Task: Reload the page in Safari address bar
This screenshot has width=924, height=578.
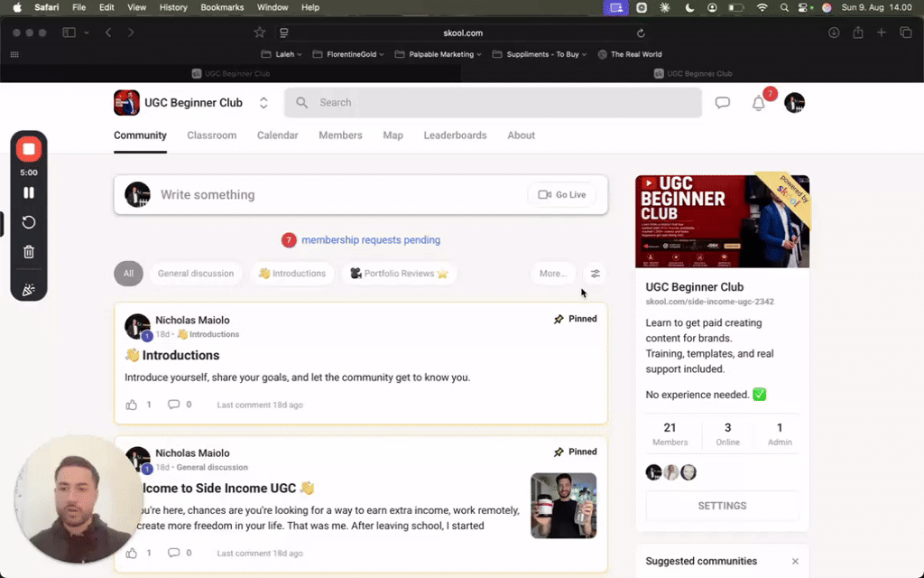Action: [641, 33]
